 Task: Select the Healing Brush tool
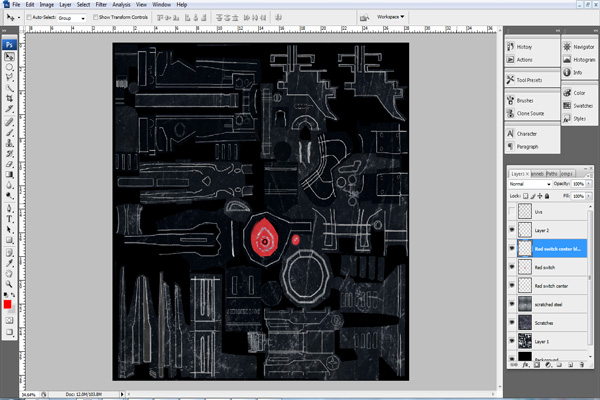[x=9, y=122]
